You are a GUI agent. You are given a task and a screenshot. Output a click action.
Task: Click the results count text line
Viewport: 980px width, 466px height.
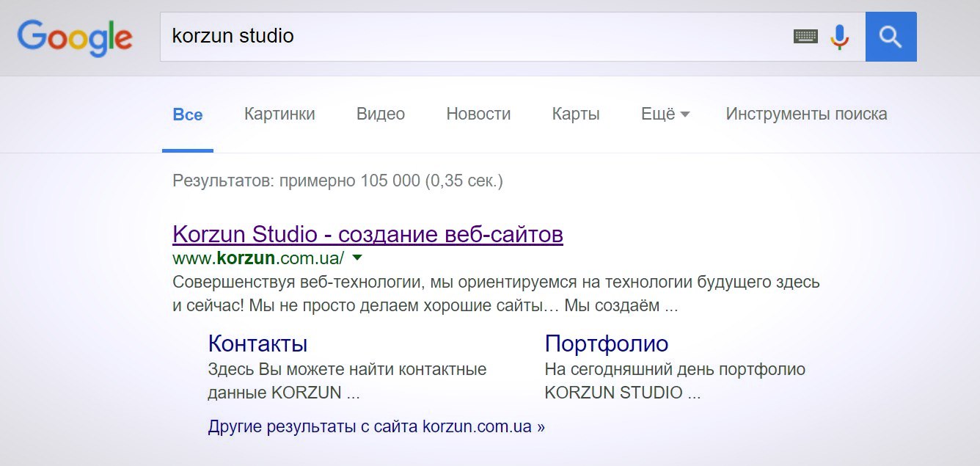(337, 180)
